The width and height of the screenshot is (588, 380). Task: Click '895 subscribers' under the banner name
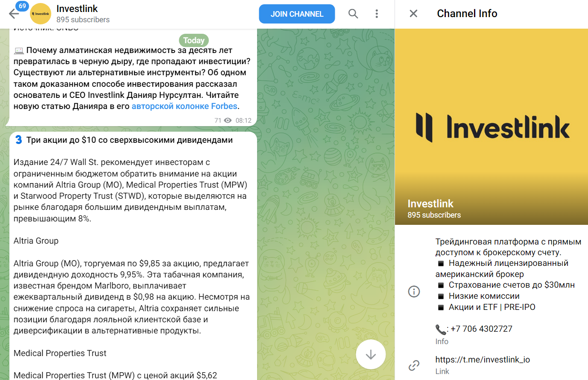click(x=434, y=215)
